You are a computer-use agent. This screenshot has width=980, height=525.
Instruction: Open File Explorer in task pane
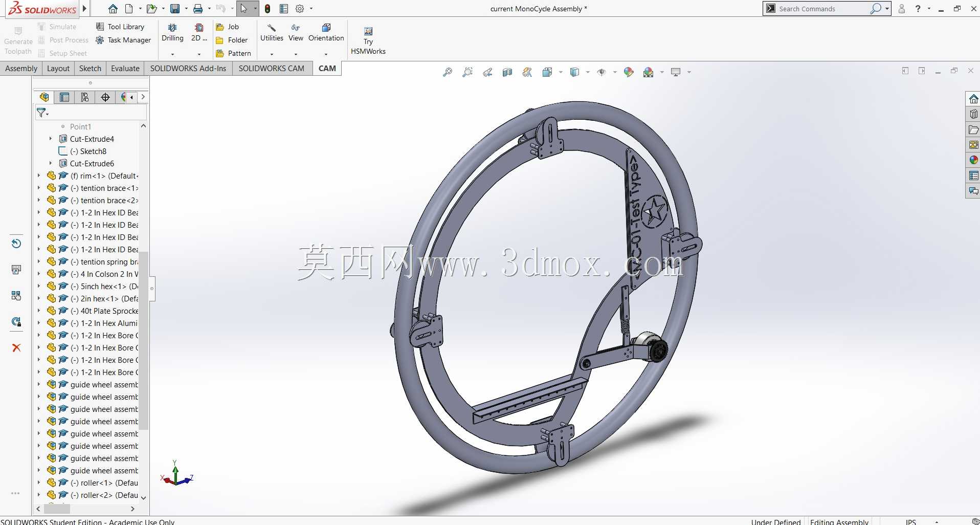pos(973,129)
